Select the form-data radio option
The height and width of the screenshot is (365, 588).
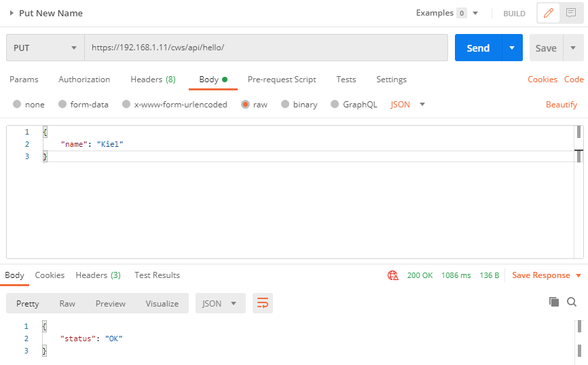[x=62, y=105]
